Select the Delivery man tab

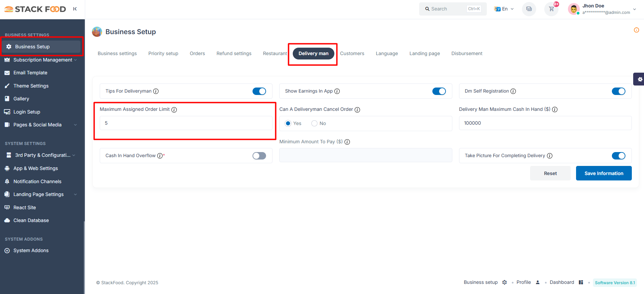pos(313,53)
